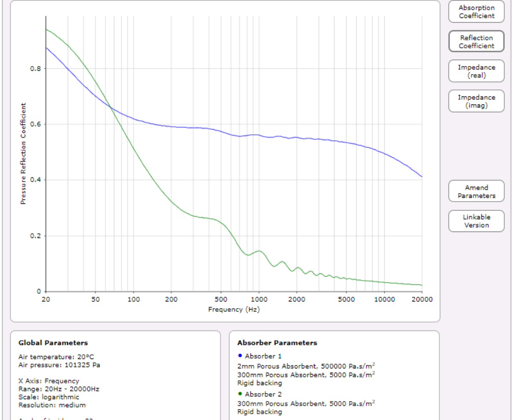Switch to the Impedance (imag) plot

coord(476,101)
